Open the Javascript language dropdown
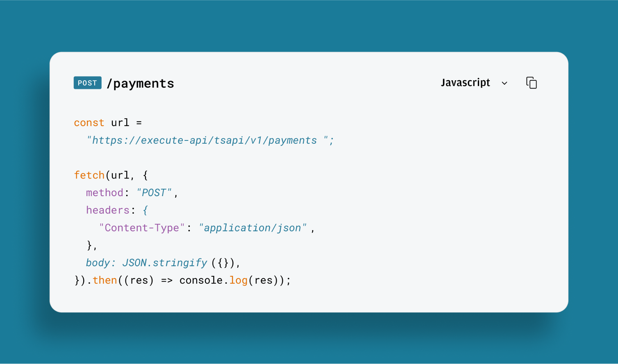618x364 pixels. pos(465,83)
